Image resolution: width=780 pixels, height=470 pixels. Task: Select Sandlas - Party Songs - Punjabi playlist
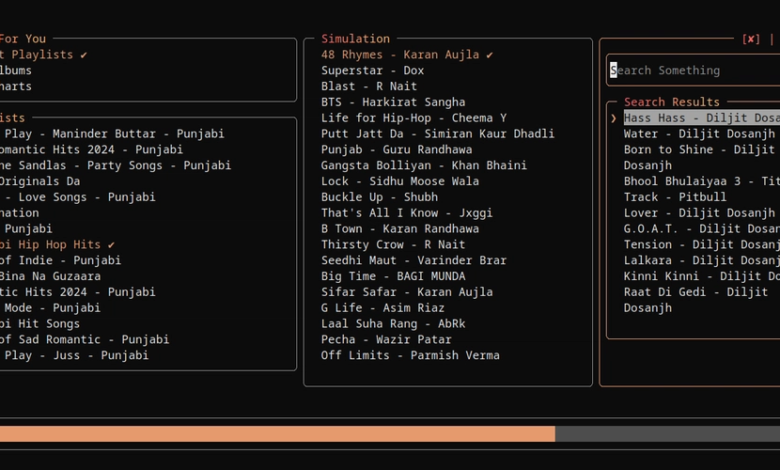click(x=115, y=166)
